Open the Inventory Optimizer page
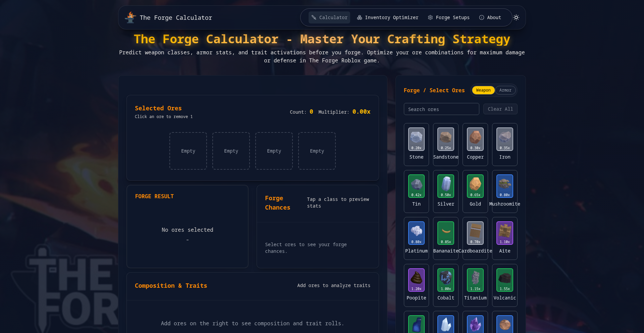The image size is (644, 333). 387,17
